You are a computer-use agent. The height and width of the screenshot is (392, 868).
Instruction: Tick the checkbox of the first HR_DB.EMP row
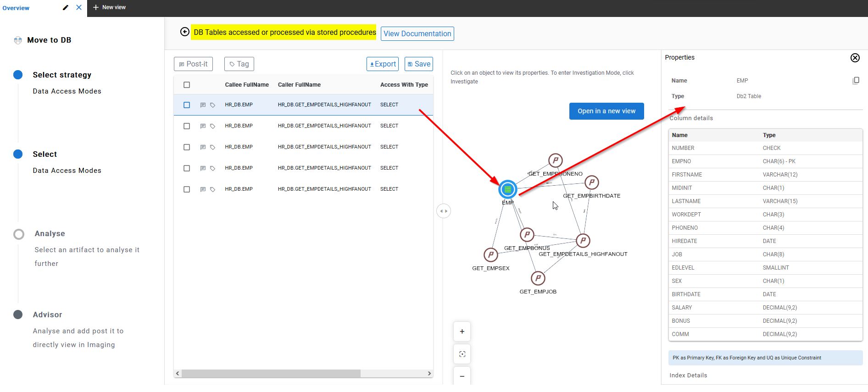[x=187, y=105]
